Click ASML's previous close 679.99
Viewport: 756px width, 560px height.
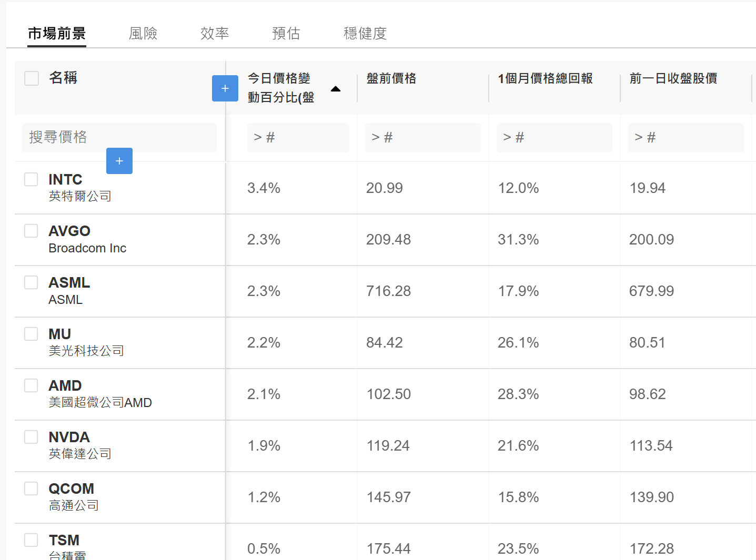tap(651, 291)
